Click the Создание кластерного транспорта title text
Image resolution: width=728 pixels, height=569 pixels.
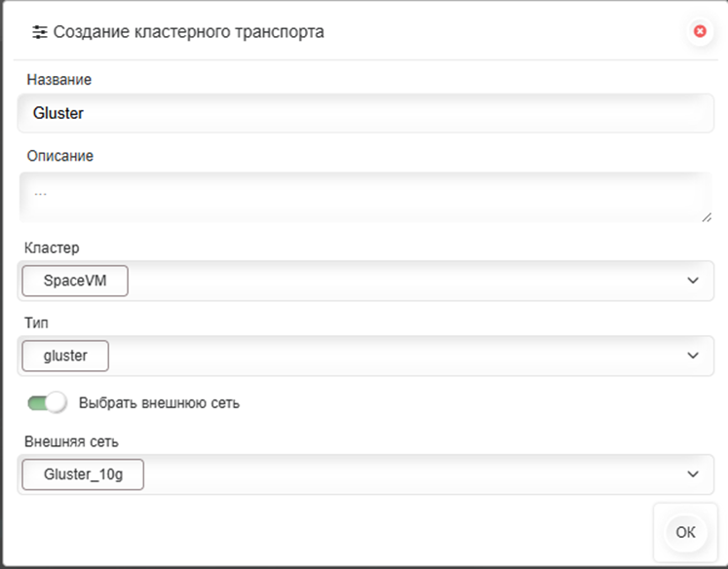tap(189, 32)
